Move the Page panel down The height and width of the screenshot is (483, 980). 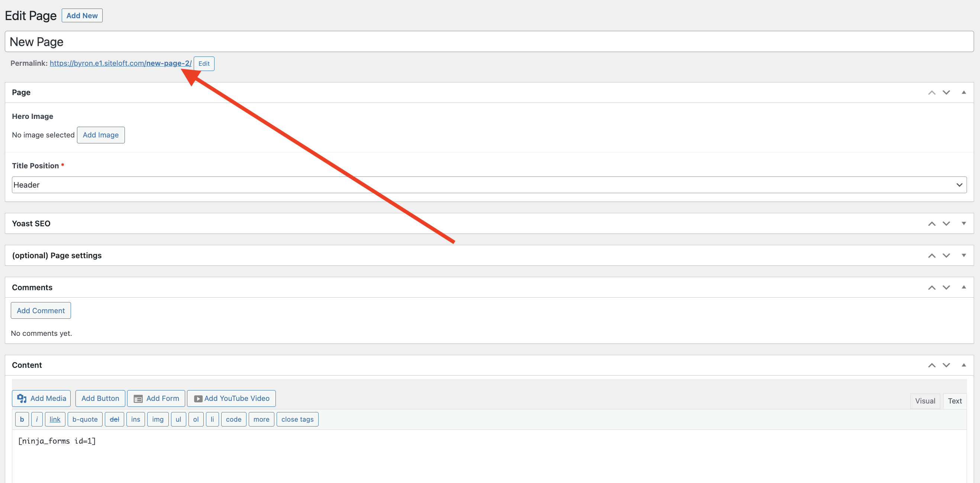coord(946,93)
